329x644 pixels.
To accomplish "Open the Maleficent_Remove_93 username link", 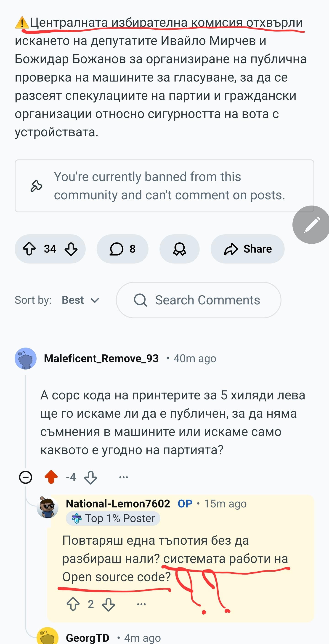I will click(101, 359).
